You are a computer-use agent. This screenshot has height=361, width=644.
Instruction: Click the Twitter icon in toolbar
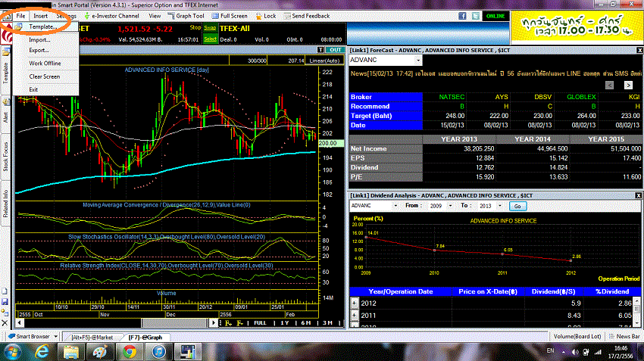click(x=475, y=16)
